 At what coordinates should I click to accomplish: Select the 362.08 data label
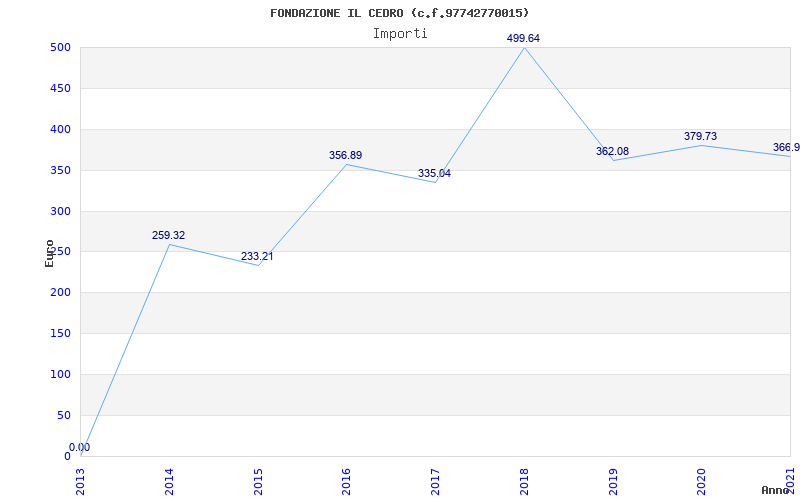612,152
